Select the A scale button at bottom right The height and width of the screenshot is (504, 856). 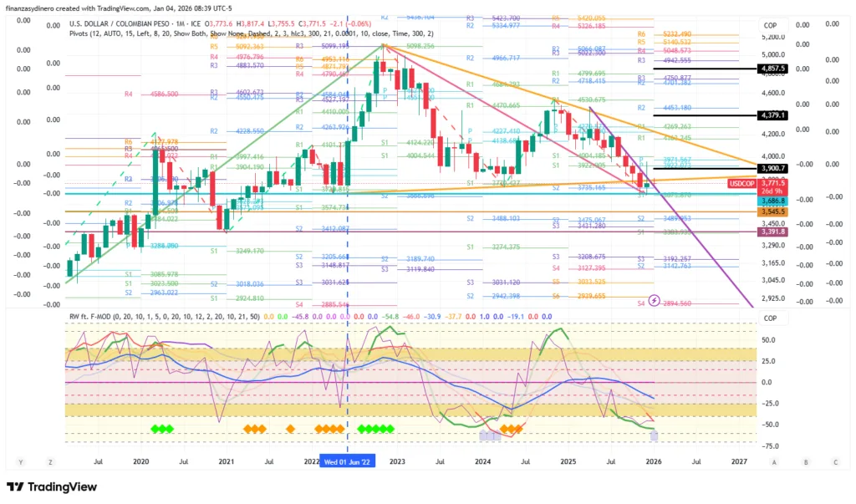point(775,461)
